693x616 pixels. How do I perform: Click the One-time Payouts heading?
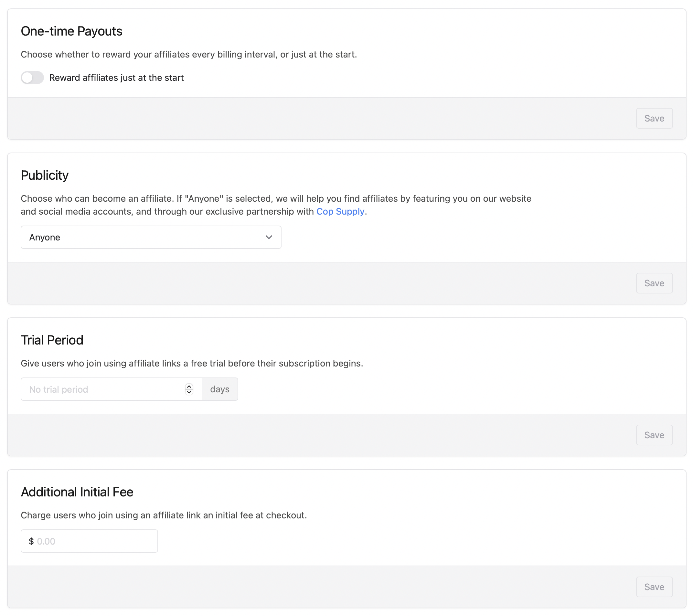[x=71, y=31]
